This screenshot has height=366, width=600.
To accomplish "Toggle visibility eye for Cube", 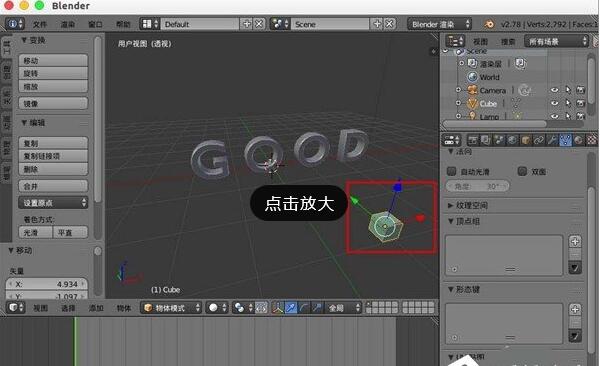I will point(554,103).
